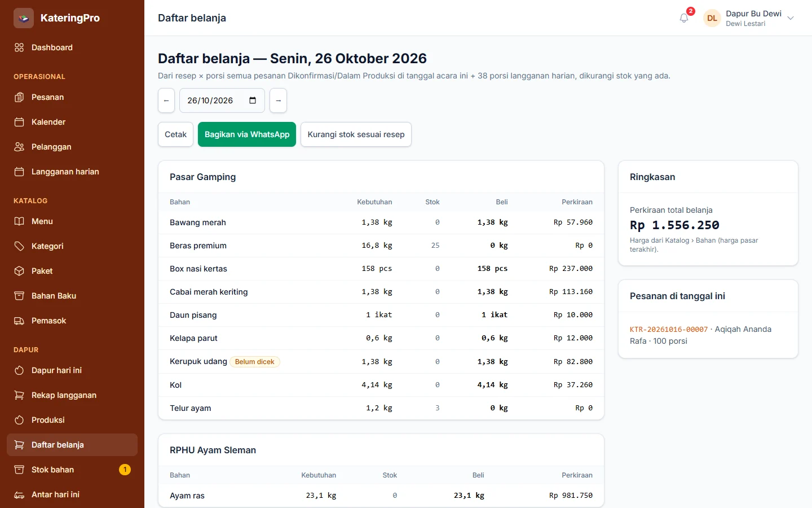
Task: Click the Telur ayam row name
Action: coord(191,408)
